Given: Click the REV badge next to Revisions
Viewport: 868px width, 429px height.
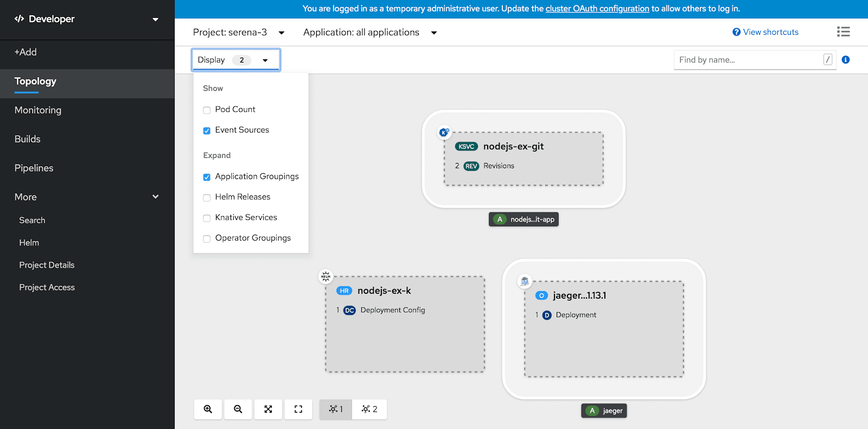Looking at the screenshot, I should [x=471, y=166].
